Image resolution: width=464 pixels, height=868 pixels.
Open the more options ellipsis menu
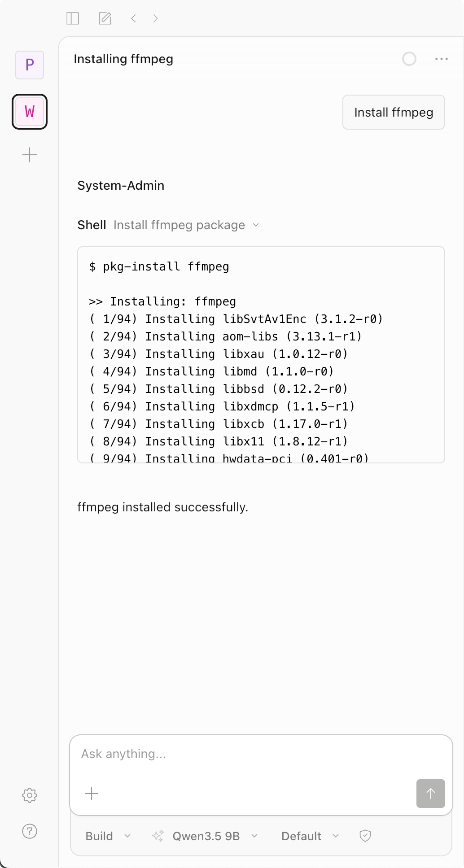[x=441, y=59]
